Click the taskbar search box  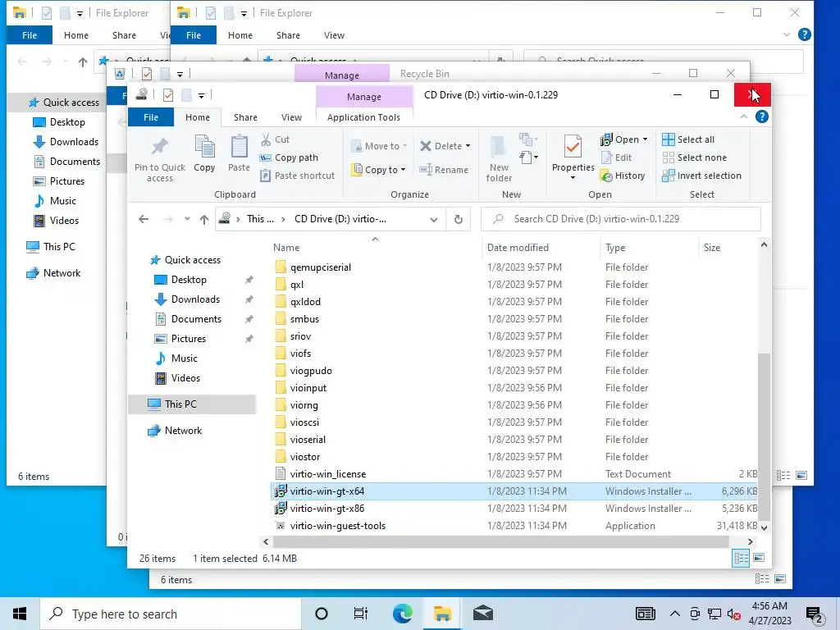171,614
